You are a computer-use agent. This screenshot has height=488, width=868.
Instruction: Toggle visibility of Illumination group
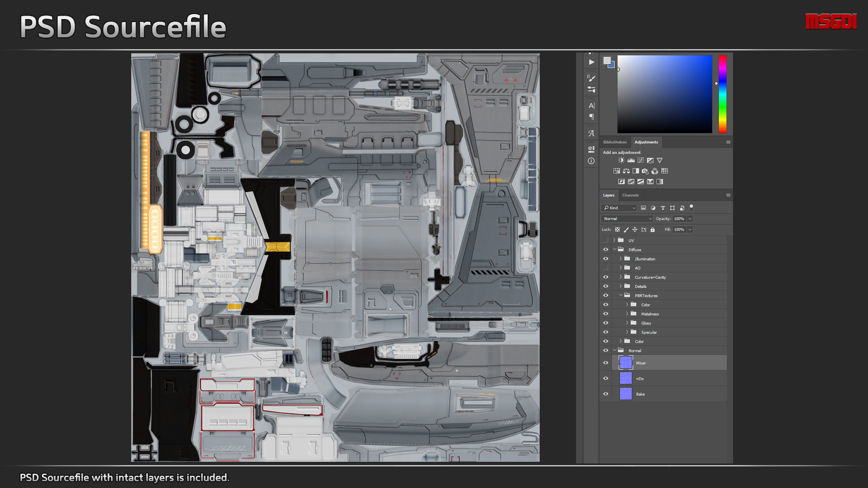tap(606, 259)
